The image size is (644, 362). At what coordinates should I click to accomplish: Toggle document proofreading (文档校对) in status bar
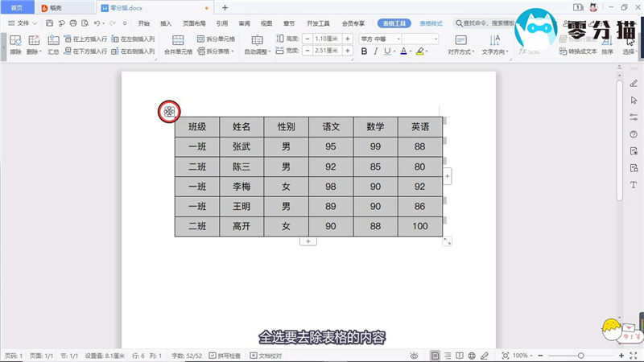tap(267, 356)
